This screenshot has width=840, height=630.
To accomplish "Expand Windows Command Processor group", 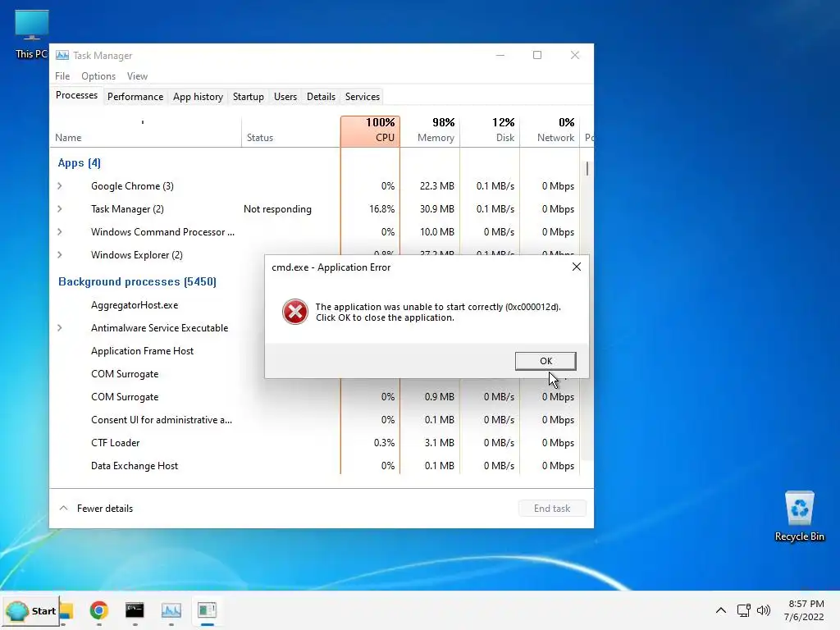I will 59,232.
